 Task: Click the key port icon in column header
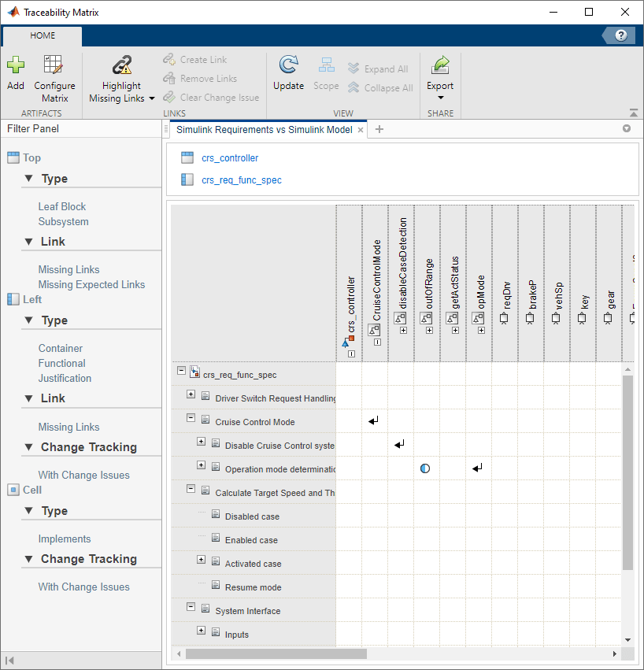(x=582, y=318)
